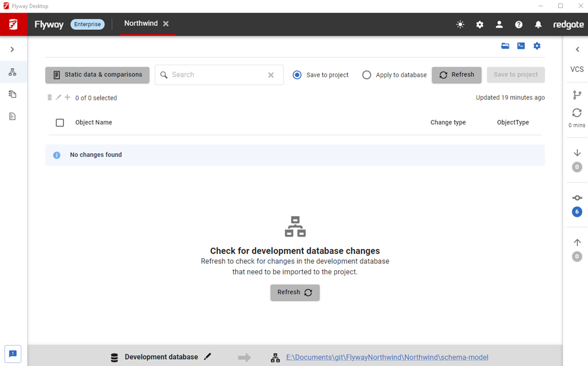Open project folder icon

[x=505, y=46]
